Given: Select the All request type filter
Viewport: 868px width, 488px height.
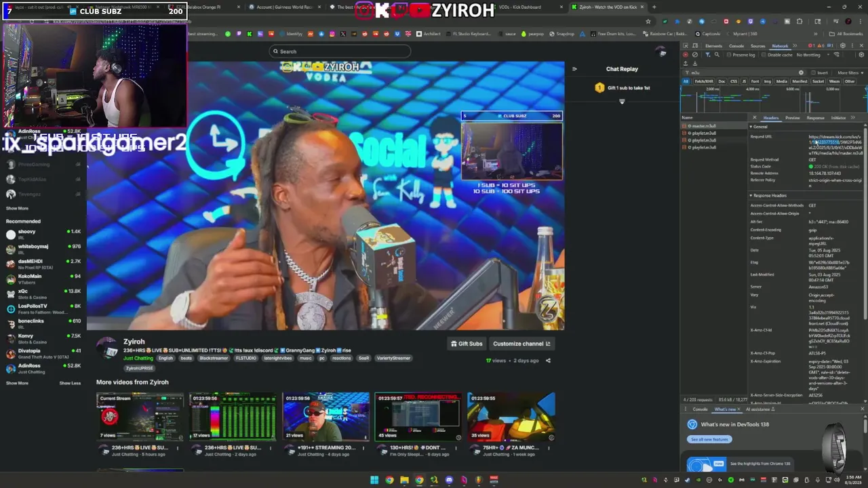Looking at the screenshot, I should (x=686, y=81).
